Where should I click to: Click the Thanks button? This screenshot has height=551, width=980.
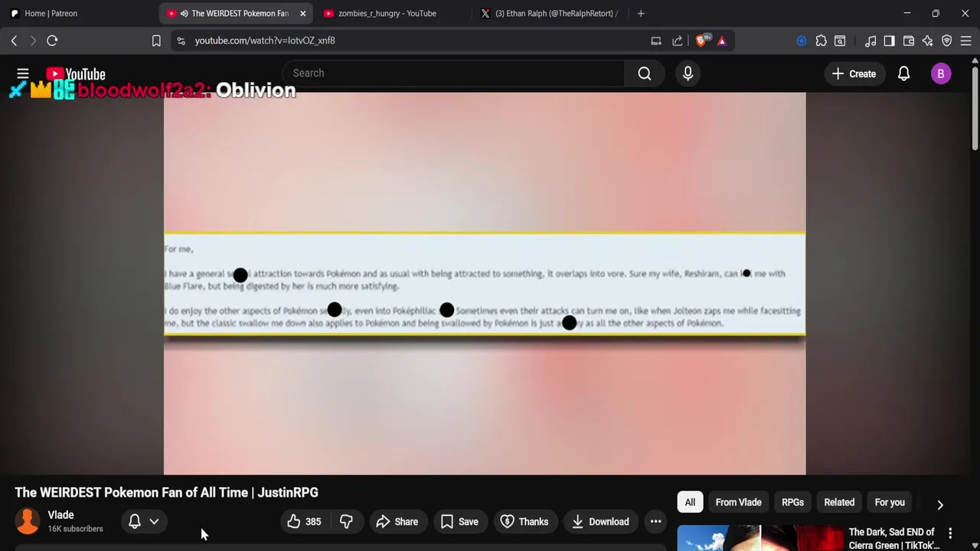coord(524,521)
